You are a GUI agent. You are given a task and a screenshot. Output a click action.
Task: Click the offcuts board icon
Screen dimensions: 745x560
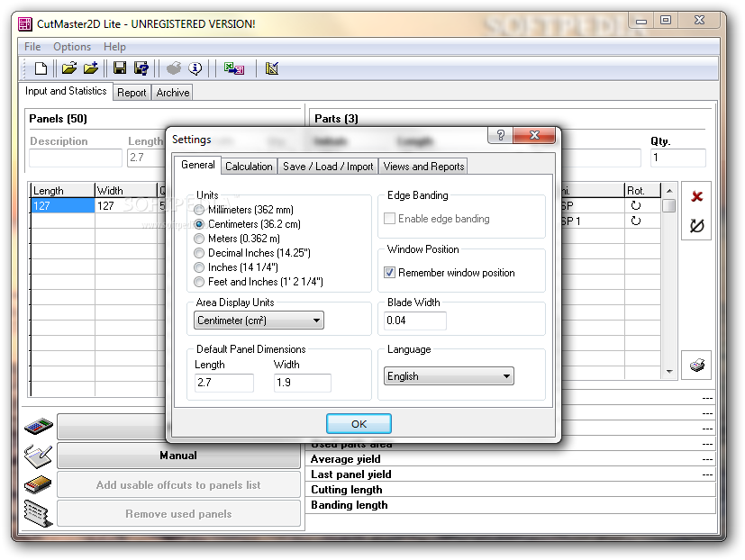38,484
